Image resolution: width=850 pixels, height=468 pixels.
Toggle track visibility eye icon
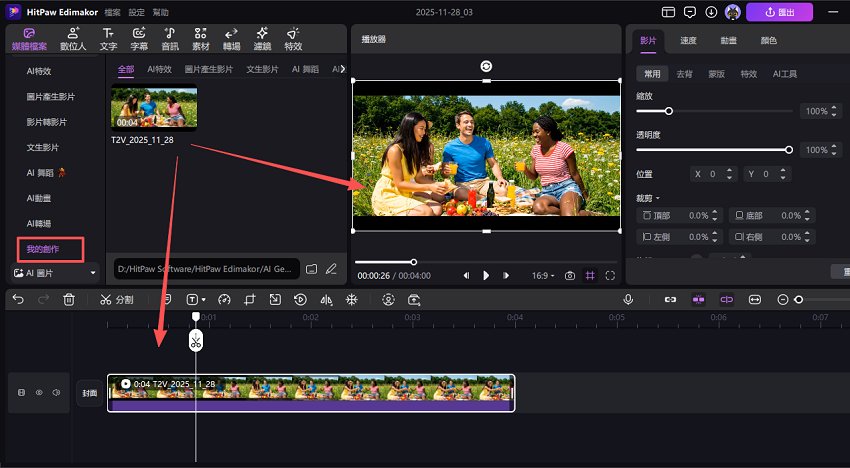pyautogui.click(x=39, y=393)
